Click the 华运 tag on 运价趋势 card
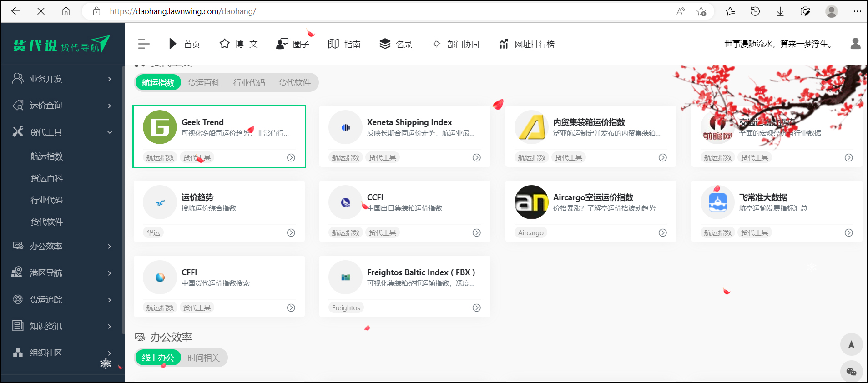868x383 pixels. click(153, 232)
